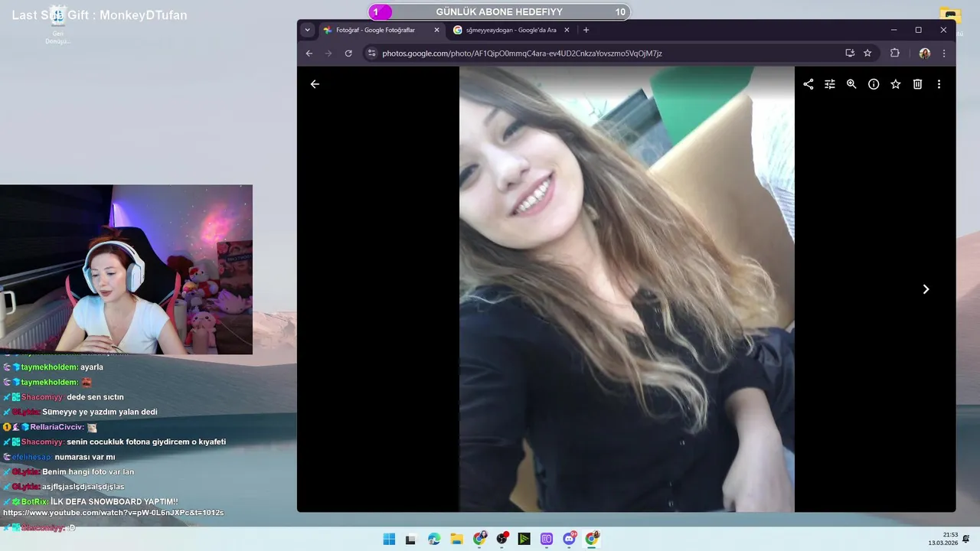Viewport: 980px width, 551px height.
Task: Mark the photo as favorite with star
Action: coord(895,84)
